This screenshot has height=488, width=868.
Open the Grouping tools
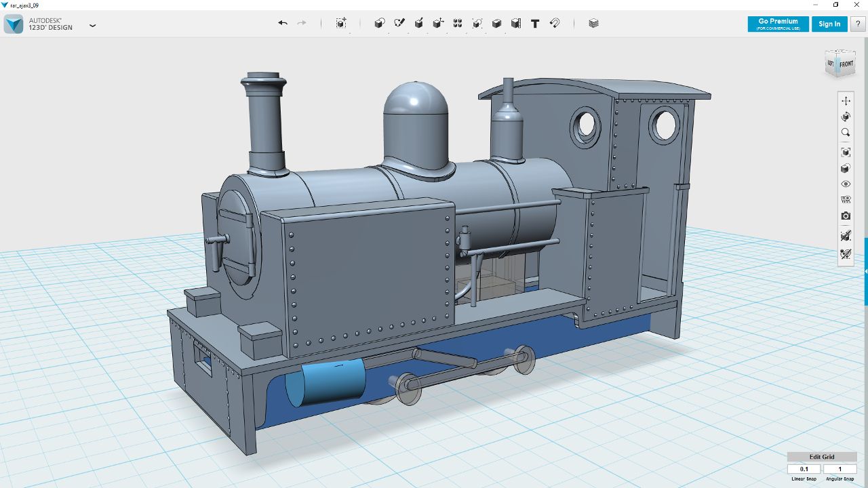tap(477, 23)
